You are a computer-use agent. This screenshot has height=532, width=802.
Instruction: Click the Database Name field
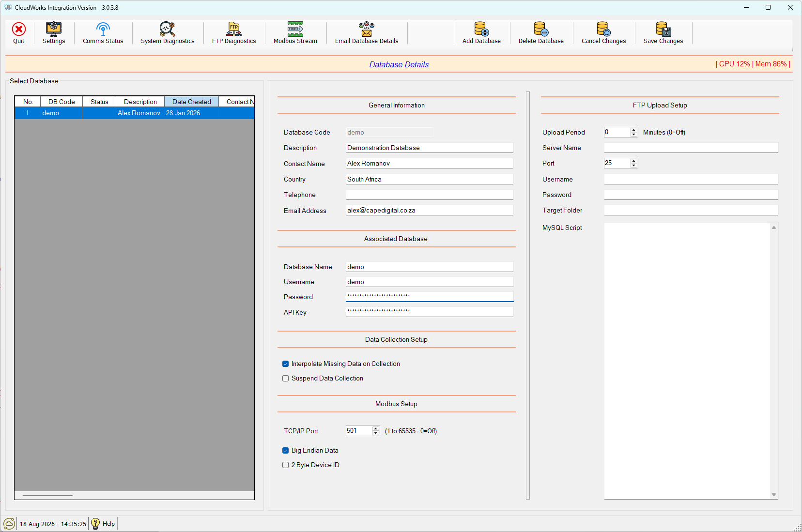(430, 267)
